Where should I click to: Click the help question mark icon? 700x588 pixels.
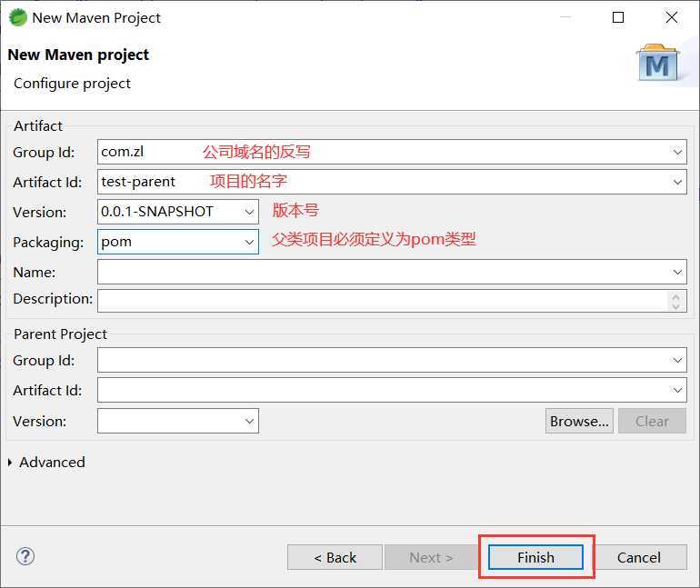(25, 556)
